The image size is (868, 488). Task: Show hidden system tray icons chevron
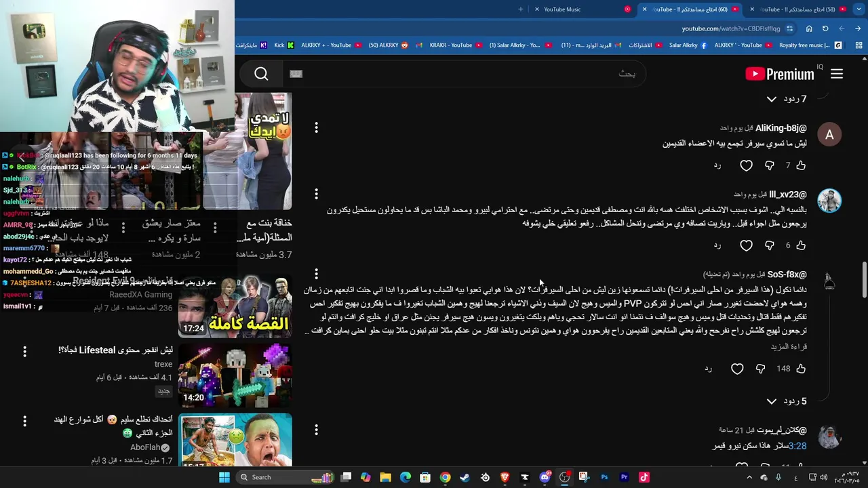[x=749, y=477]
